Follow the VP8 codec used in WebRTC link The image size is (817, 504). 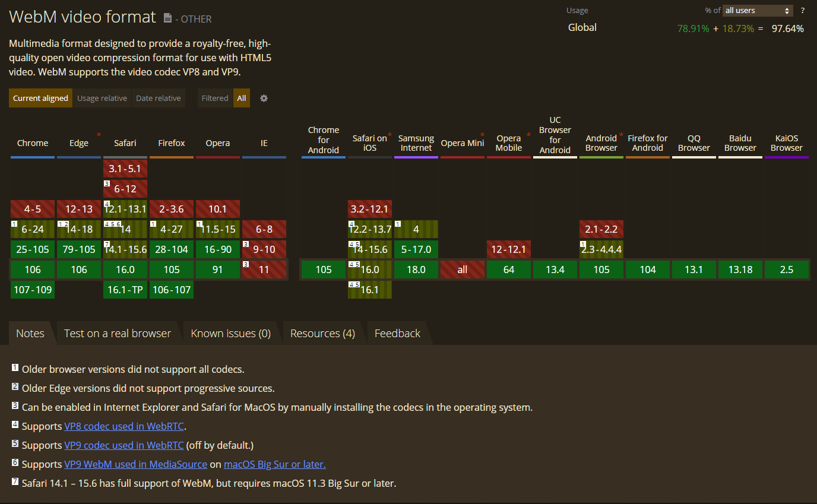(x=124, y=426)
